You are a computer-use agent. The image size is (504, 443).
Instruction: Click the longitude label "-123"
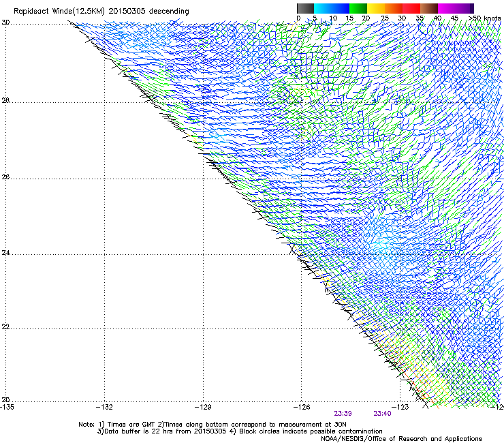[400, 407]
